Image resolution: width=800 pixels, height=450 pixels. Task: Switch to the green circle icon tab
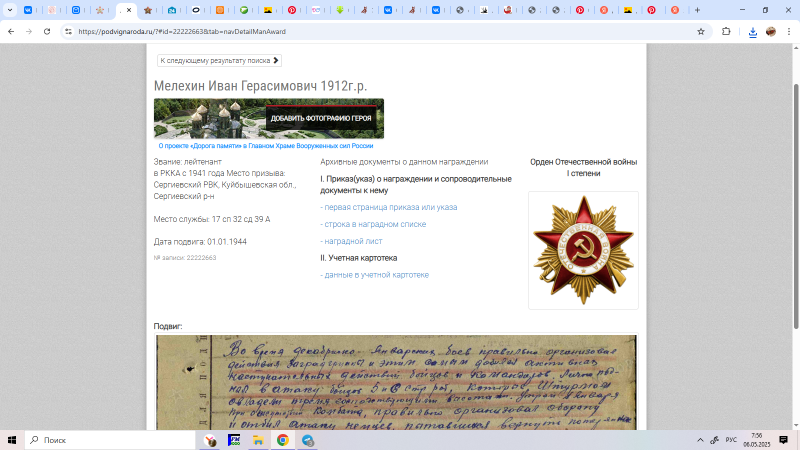[x=244, y=10]
